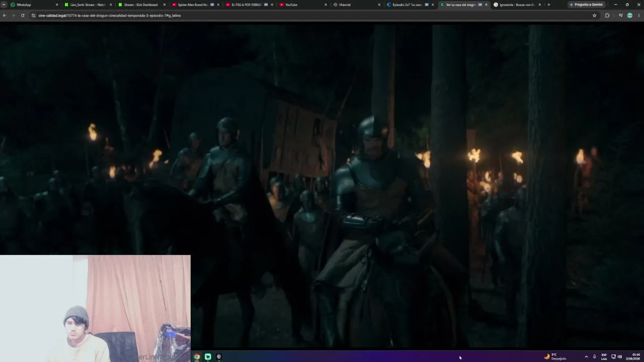Close the WhatsApp tab
Viewport: 644px width, 362px height.
pos(57,5)
